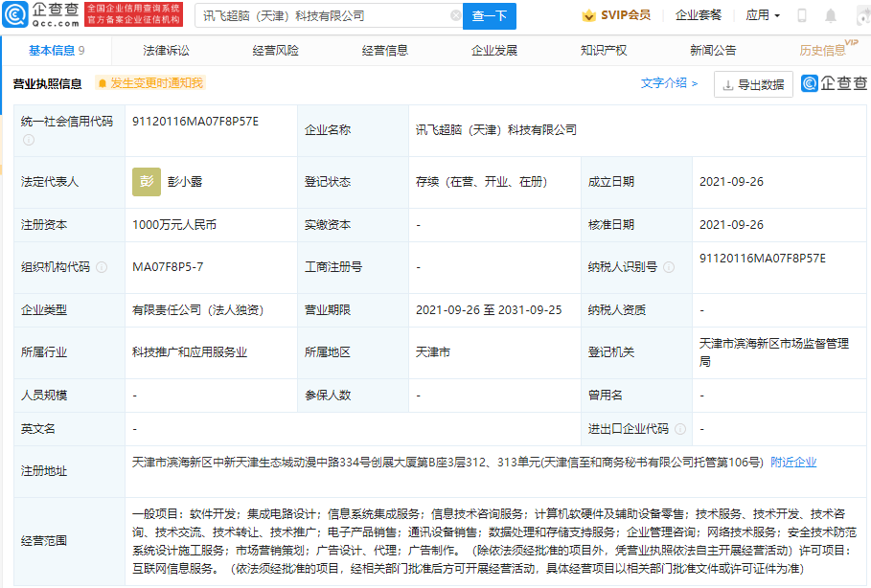The height and width of the screenshot is (588, 871).
Task: Click the SVIP crown icon
Action: pyautogui.click(x=588, y=15)
